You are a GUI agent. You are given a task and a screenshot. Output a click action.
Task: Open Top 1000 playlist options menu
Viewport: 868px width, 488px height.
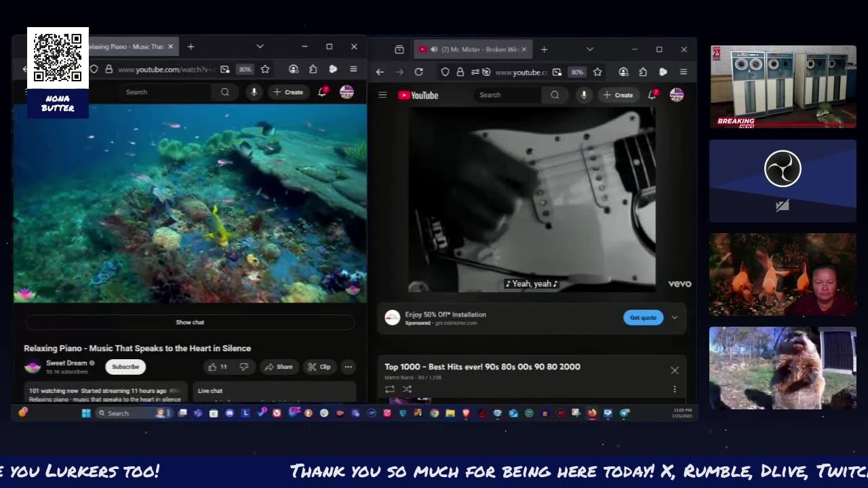[x=674, y=389]
